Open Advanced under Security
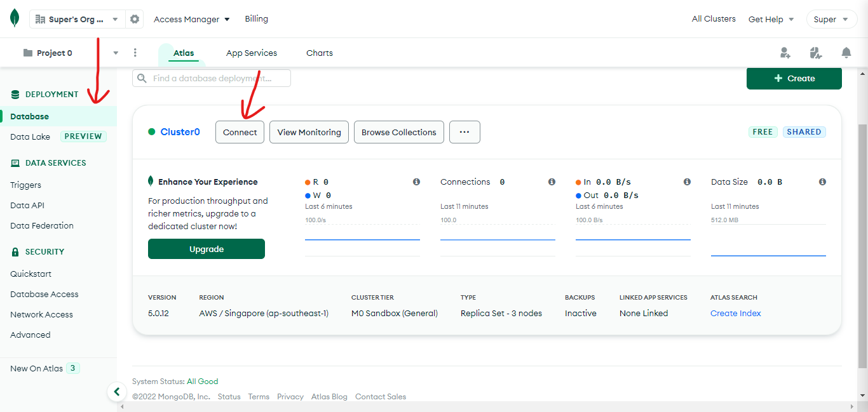 click(30, 335)
